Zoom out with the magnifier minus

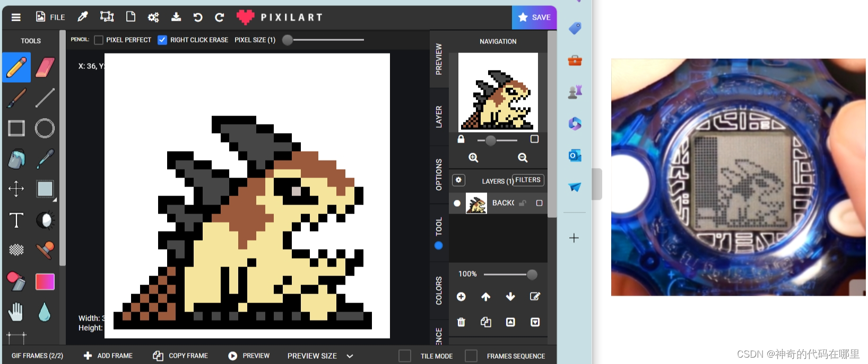(523, 158)
